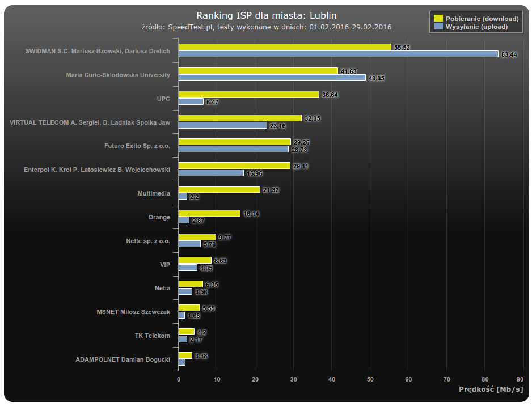Screen dimensions: 532x411
Task: Select the ADAMPOLNET Damian Bogucki label
Action: (x=123, y=359)
